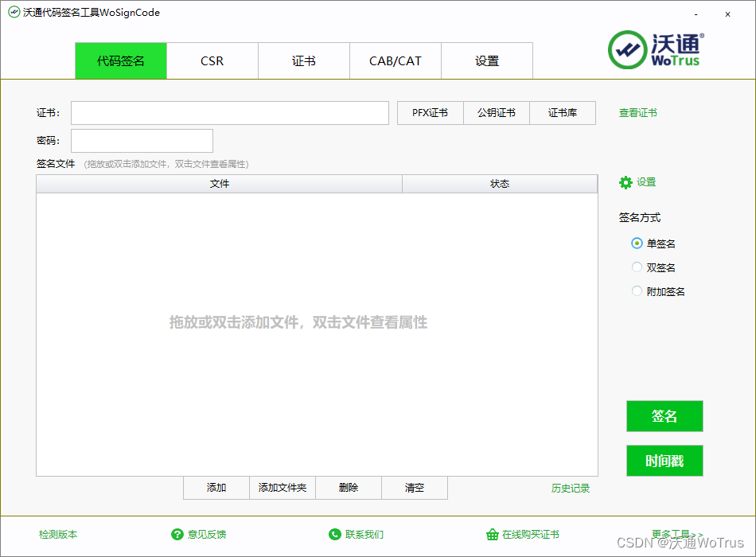Image resolution: width=756 pixels, height=557 pixels.
Task: Select the 附加签名 radio button
Action: click(637, 290)
